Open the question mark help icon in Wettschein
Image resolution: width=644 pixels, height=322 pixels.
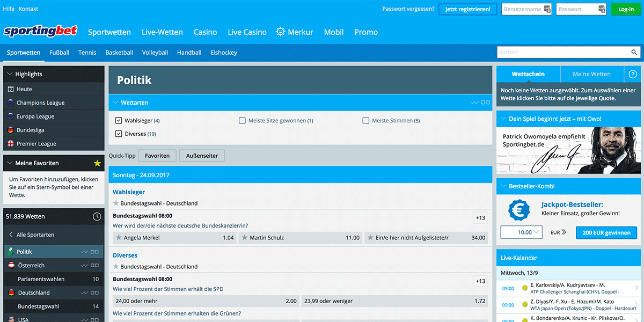coord(633,74)
